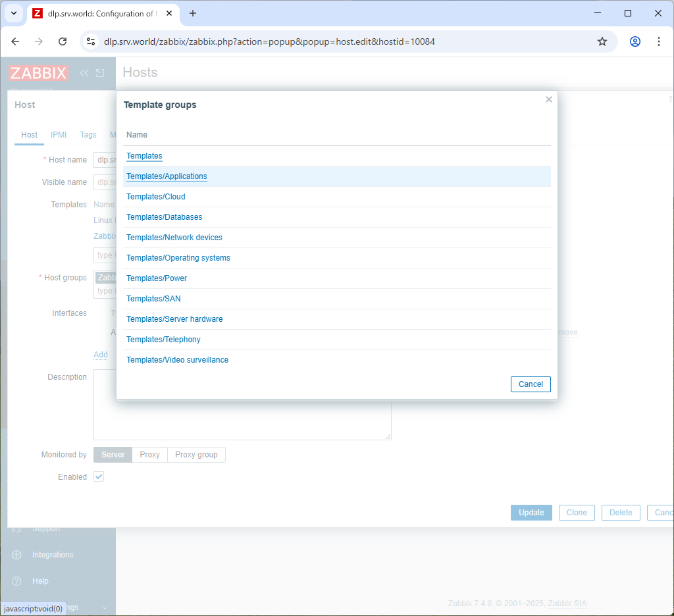Expand the user settings chevron in sidebar

[105, 608]
